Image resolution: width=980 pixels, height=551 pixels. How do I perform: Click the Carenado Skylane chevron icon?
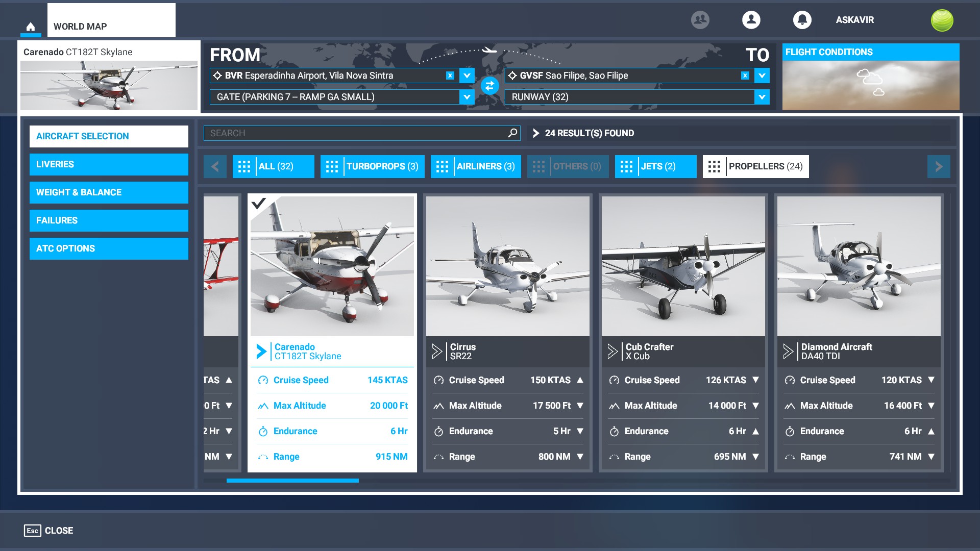pos(261,352)
